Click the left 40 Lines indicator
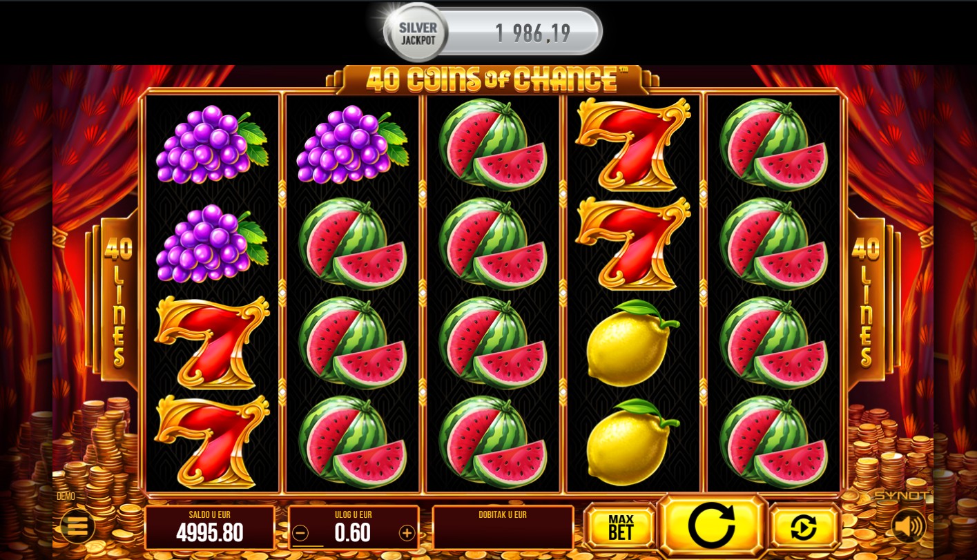This screenshot has height=560, width=977. pyautogui.click(x=116, y=302)
